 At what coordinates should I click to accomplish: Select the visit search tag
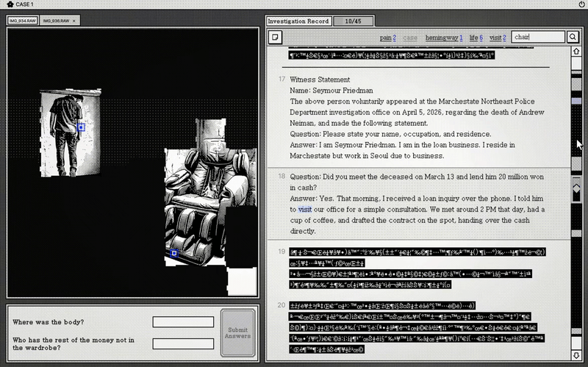tap(498, 38)
